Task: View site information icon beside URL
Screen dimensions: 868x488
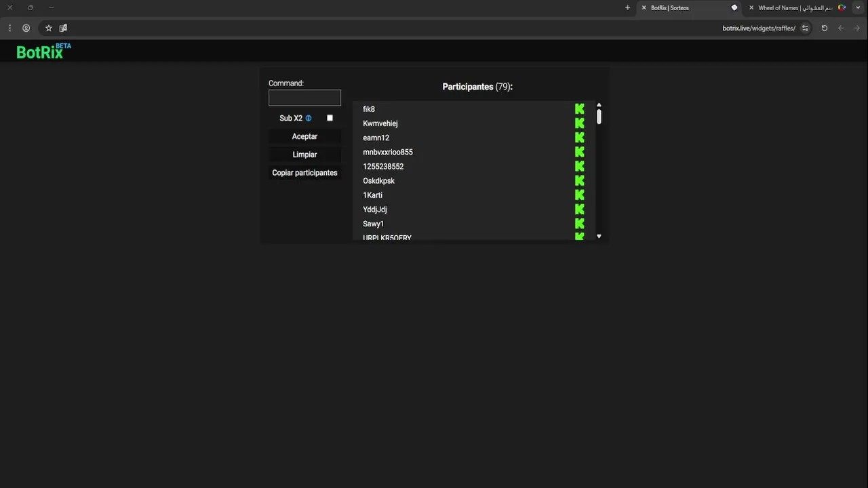Action: pos(805,28)
